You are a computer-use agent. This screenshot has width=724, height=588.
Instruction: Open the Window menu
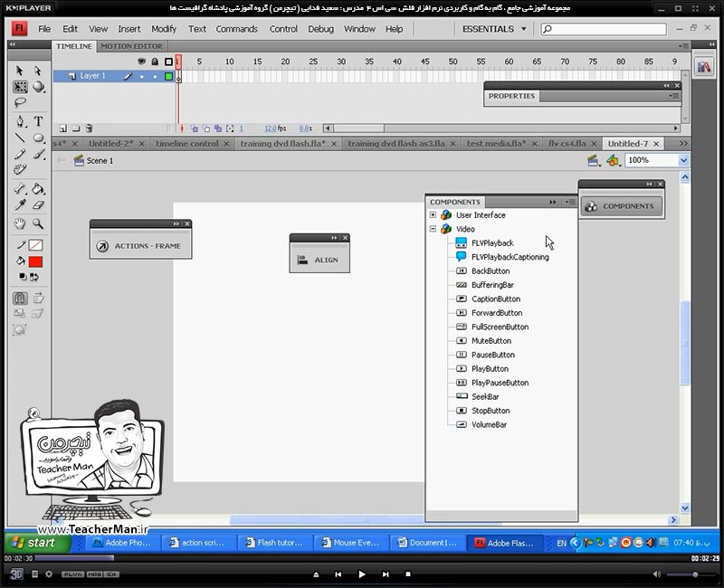pyautogui.click(x=359, y=29)
